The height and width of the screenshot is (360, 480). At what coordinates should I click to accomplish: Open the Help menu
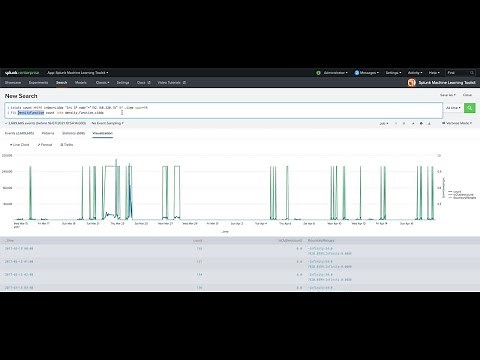pyautogui.click(x=434, y=73)
